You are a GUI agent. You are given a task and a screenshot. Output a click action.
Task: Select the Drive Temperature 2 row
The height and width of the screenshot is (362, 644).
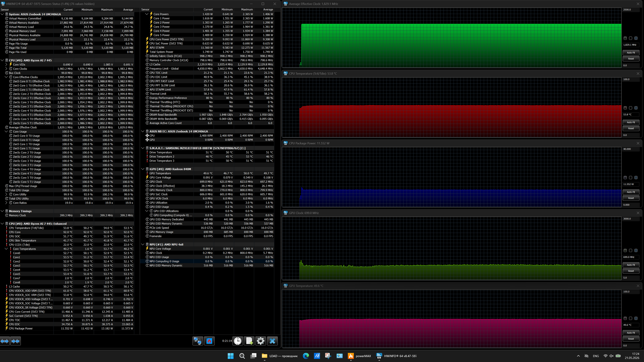pos(207,157)
